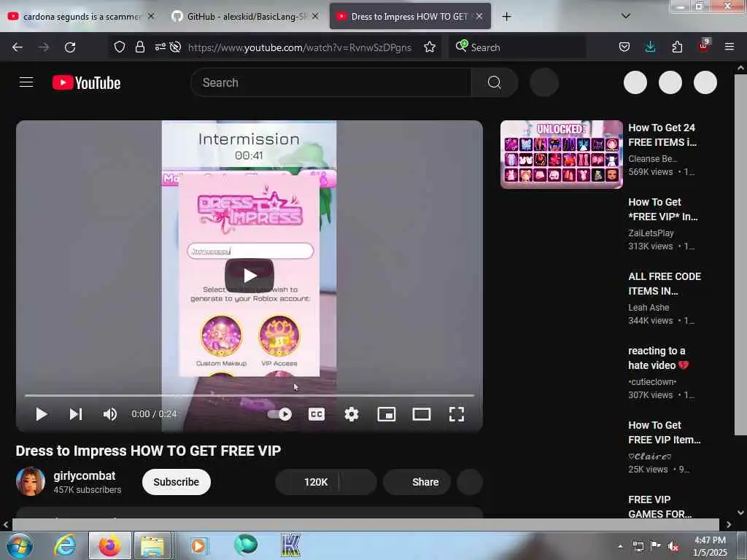
Task: Switch to the cardona segunds tab
Action: coord(81,16)
